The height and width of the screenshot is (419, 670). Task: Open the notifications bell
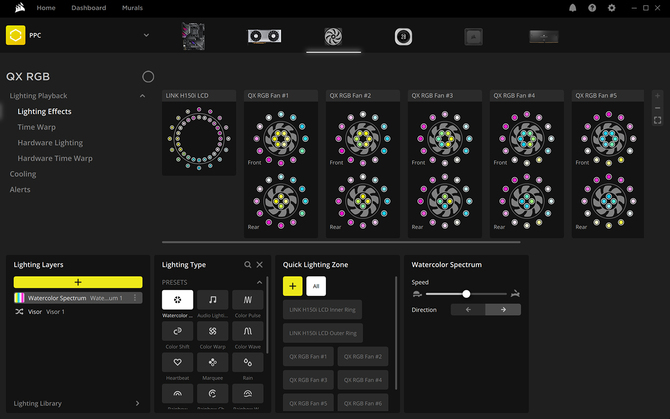coord(573,8)
